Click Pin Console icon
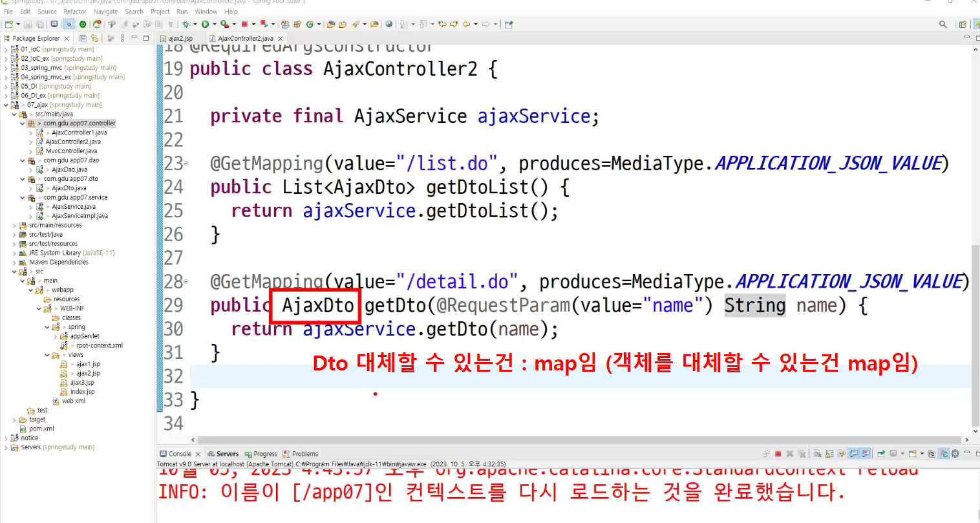 pos(881,454)
